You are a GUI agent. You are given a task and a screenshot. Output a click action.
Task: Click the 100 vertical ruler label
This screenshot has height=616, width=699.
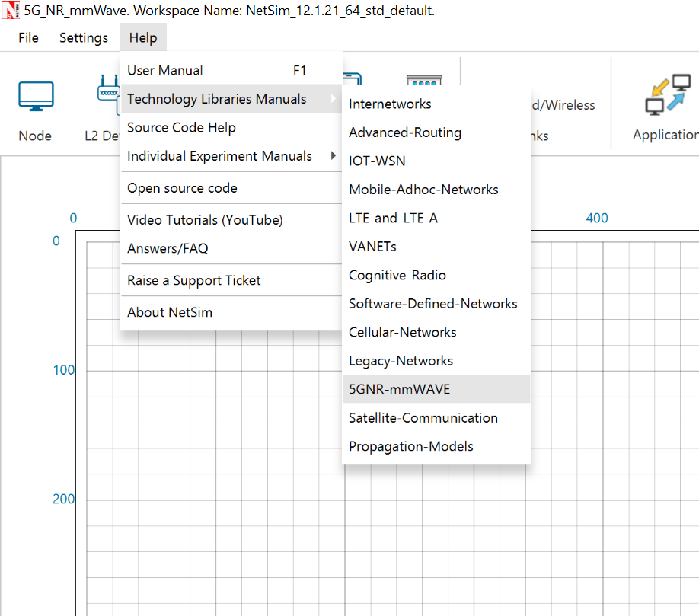[64, 370]
